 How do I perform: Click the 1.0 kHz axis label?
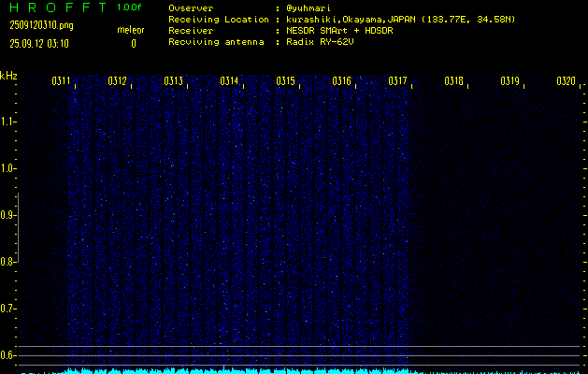click(7, 168)
